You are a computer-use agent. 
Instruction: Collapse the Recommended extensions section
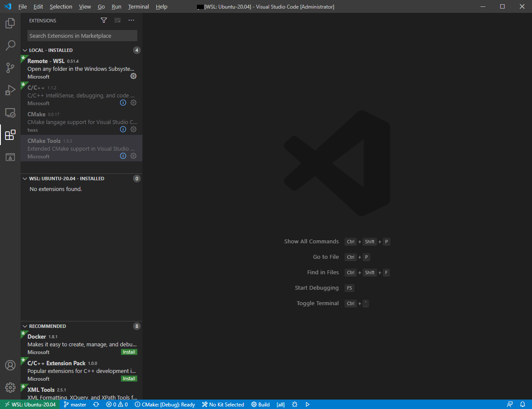[25, 326]
